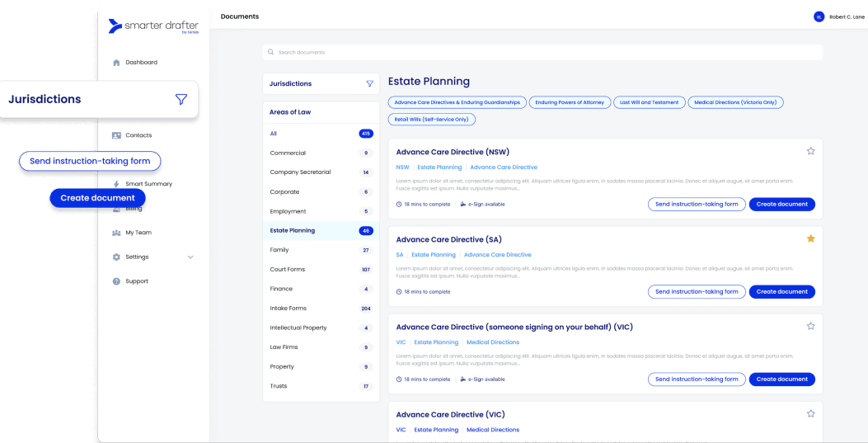The height and width of the screenshot is (443, 868).
Task: Click the user avatar beside Robert C. Lane
Action: tap(819, 16)
